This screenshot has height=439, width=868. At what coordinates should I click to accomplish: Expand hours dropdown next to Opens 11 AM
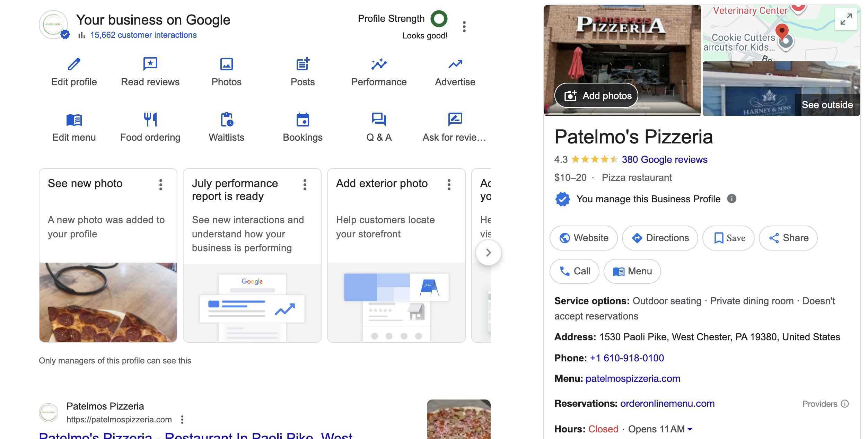point(690,429)
